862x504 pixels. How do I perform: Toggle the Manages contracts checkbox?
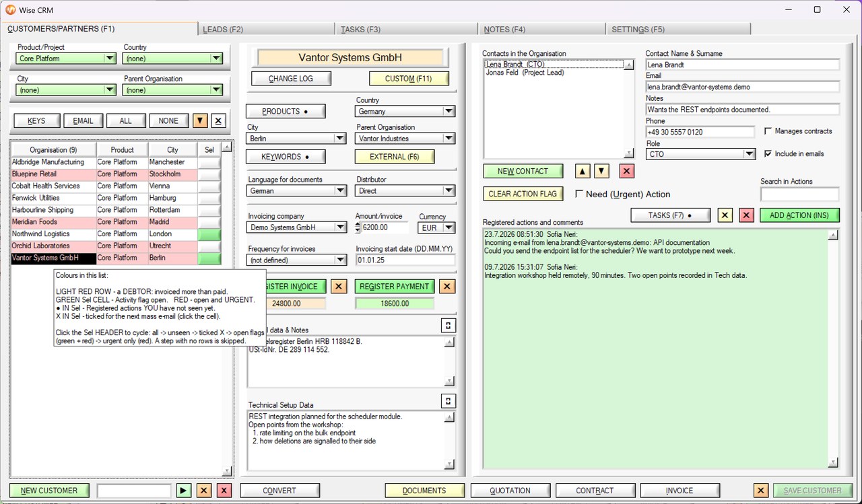coord(768,131)
